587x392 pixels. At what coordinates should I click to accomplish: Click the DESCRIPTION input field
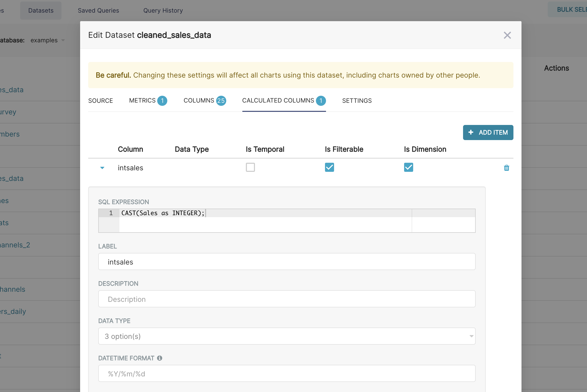point(286,299)
